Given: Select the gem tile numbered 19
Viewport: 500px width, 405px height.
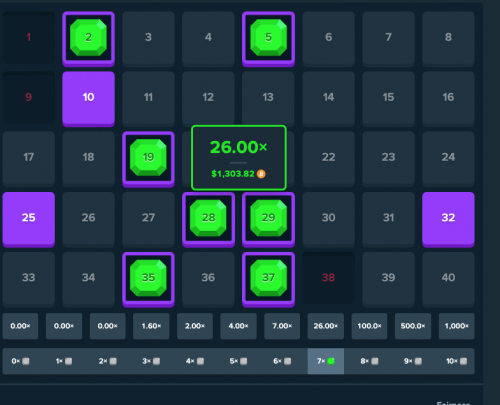Looking at the screenshot, I should coord(148,158).
